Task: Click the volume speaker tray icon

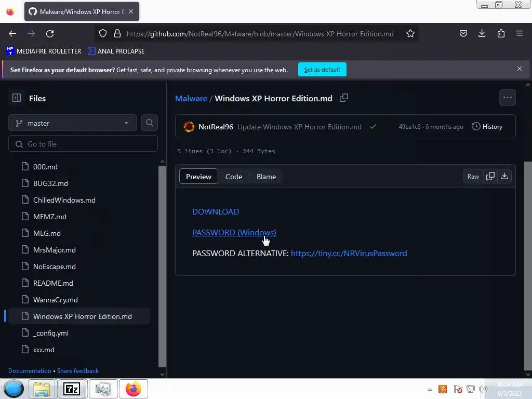Action: [x=483, y=389]
